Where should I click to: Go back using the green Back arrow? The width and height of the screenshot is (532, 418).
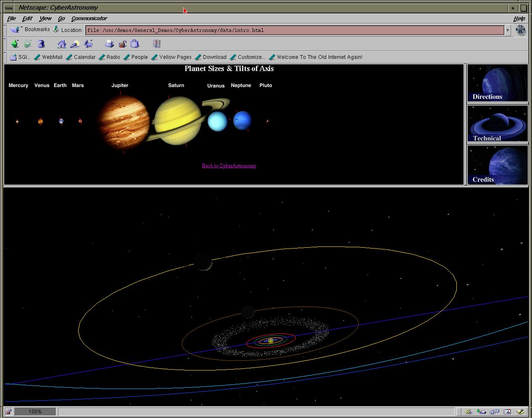(x=15, y=44)
